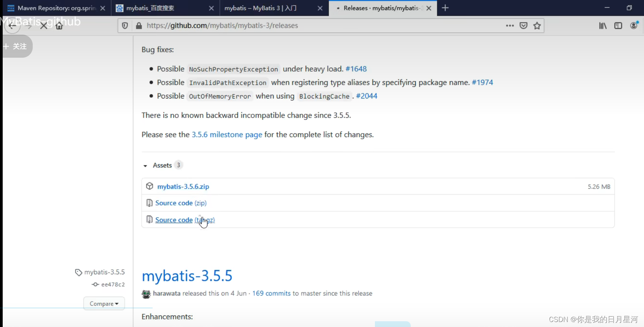Restore down the browser window
This screenshot has width=644, height=327.
pyautogui.click(x=629, y=8)
